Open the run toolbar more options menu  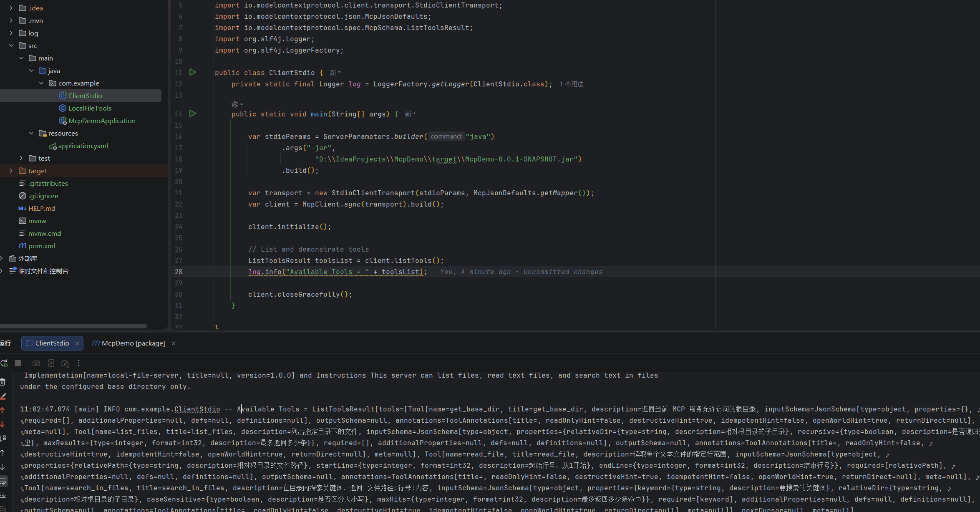(79, 363)
